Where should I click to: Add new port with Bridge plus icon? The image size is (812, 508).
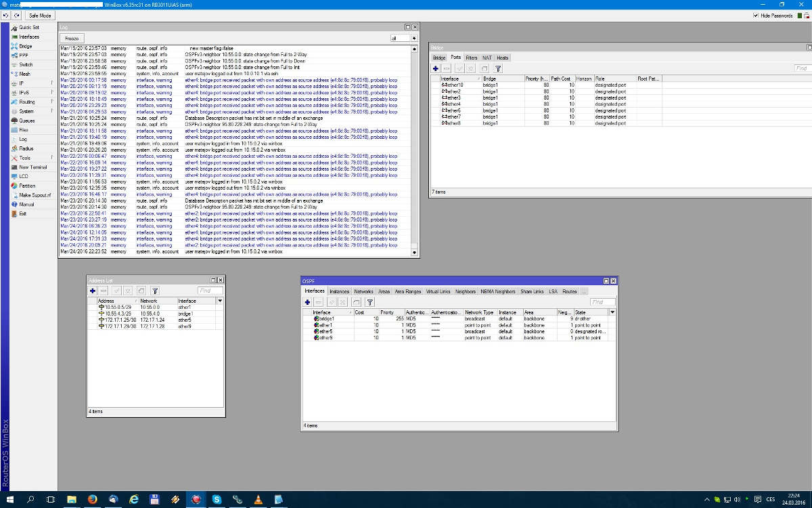436,68
